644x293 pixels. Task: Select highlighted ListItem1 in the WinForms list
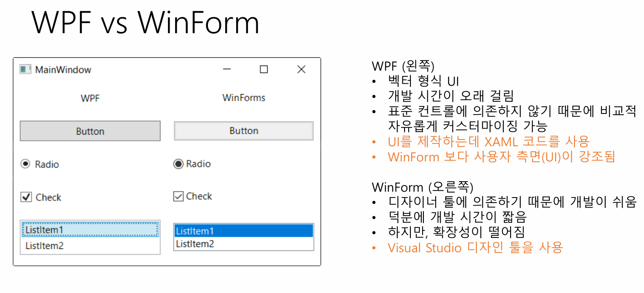[x=244, y=231]
